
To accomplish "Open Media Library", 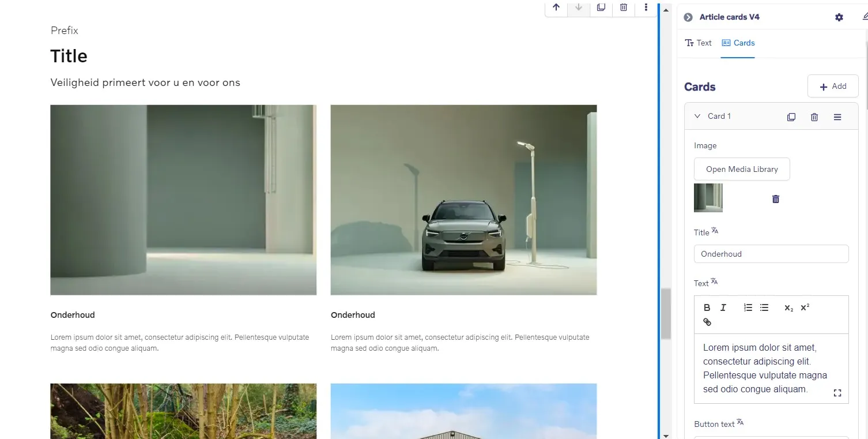I will [x=742, y=169].
